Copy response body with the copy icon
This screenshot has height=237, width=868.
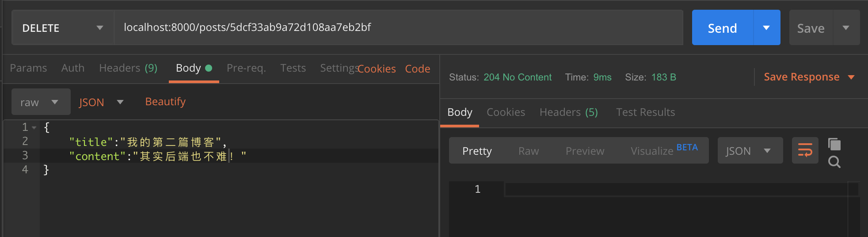click(x=834, y=144)
